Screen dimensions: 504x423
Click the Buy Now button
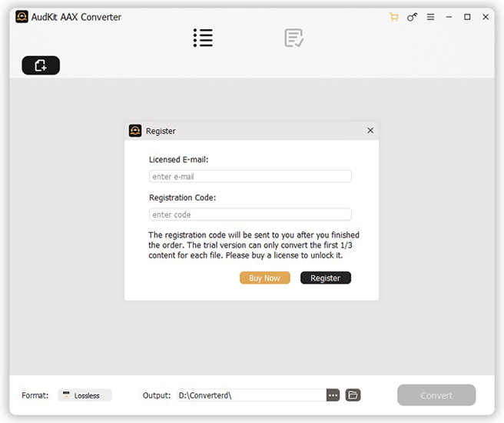265,278
